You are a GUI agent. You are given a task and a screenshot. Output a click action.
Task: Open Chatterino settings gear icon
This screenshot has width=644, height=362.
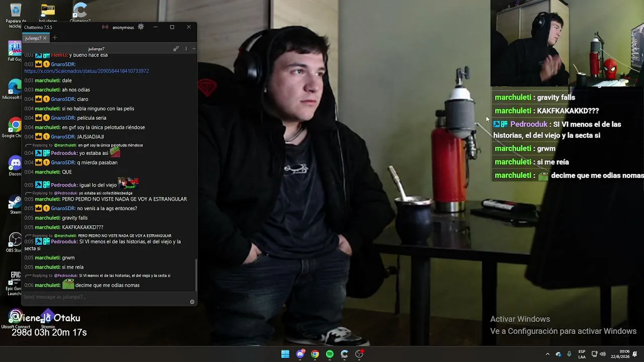tap(141, 27)
